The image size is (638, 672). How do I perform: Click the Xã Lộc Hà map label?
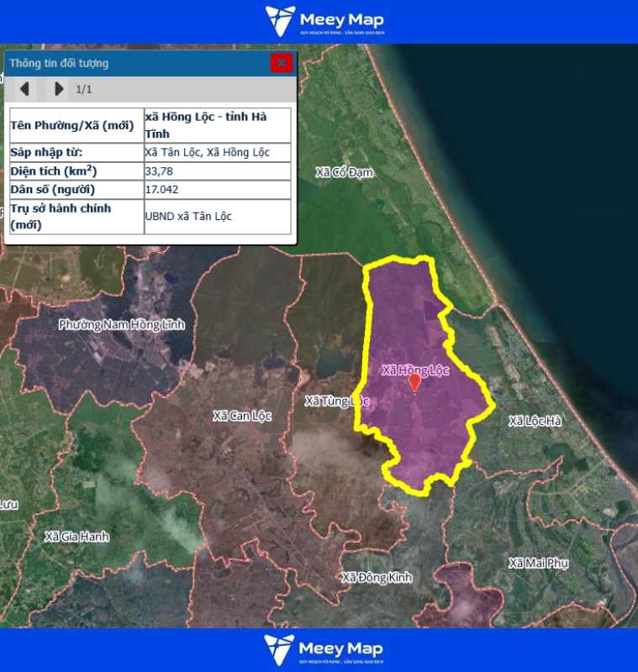(x=535, y=421)
